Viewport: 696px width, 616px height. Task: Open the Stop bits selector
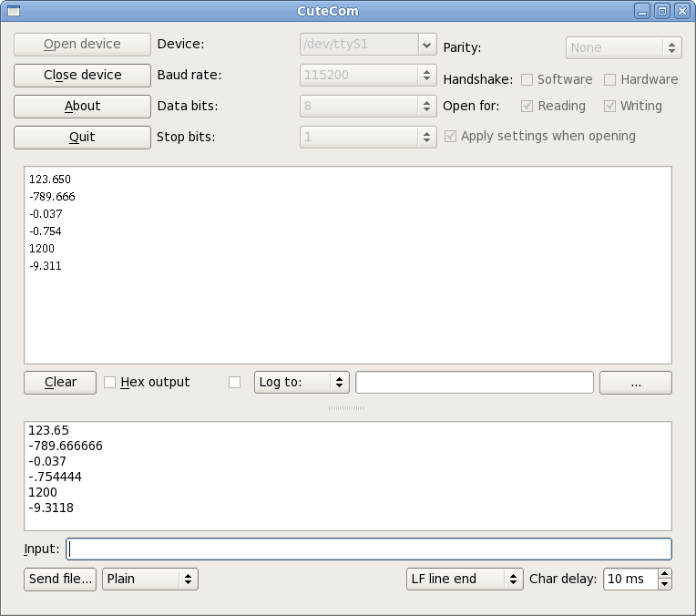(x=368, y=137)
